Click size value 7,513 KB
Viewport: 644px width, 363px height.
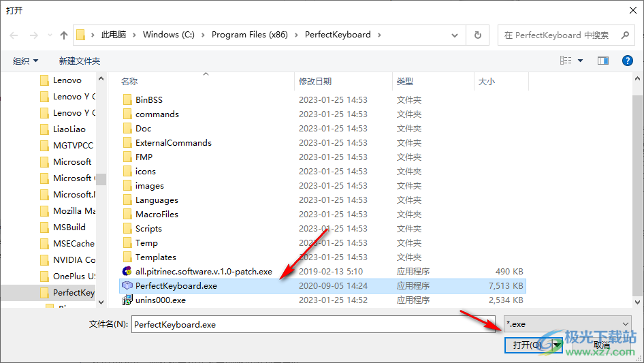pos(506,286)
